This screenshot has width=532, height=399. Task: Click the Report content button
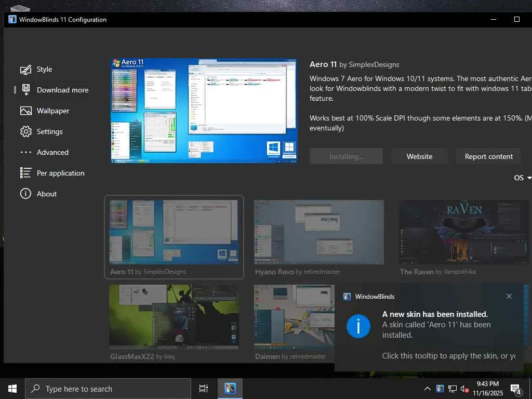(488, 156)
